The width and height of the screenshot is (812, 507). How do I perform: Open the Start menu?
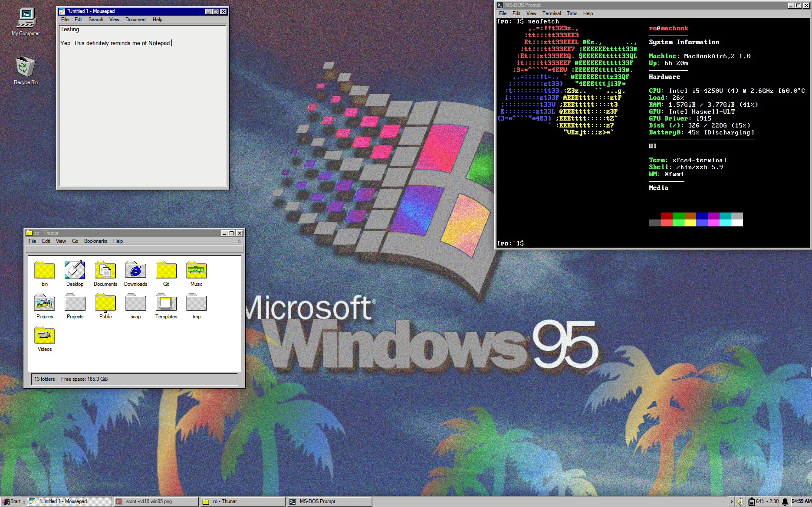[x=11, y=501]
